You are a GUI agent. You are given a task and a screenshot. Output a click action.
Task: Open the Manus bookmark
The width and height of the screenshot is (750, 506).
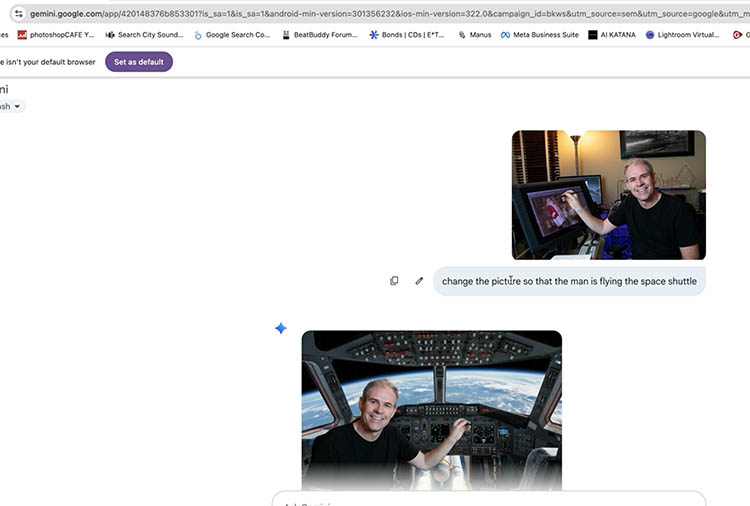click(475, 35)
